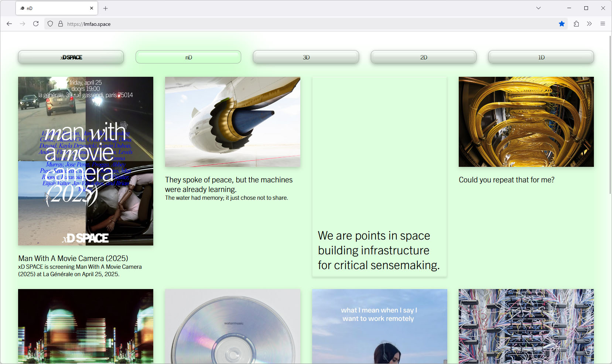The height and width of the screenshot is (364, 612).
Task: Open the blurred neon city image
Action: (x=86, y=326)
